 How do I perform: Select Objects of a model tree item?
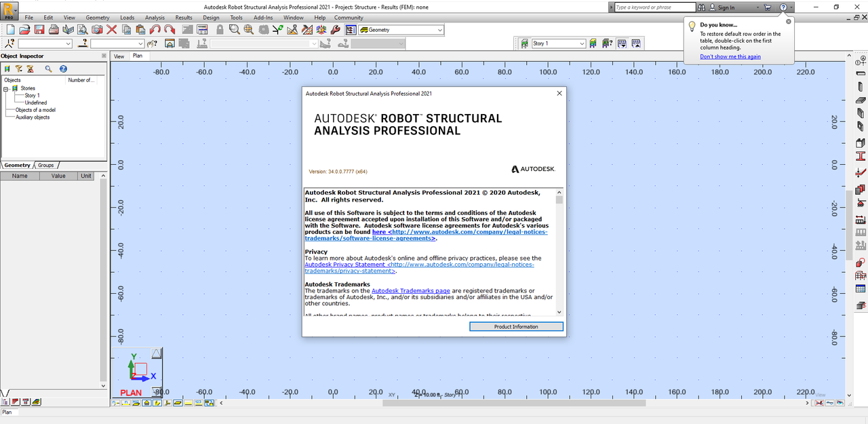(x=35, y=110)
